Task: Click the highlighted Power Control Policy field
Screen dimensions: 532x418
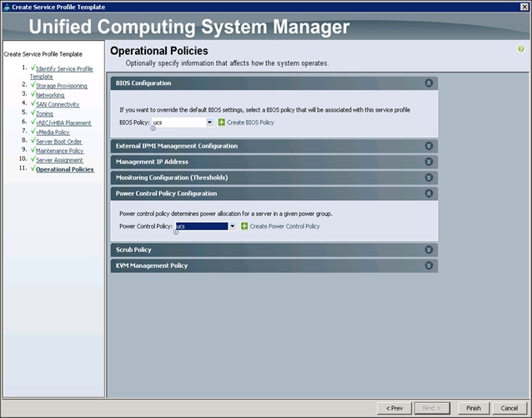Action: (x=202, y=226)
